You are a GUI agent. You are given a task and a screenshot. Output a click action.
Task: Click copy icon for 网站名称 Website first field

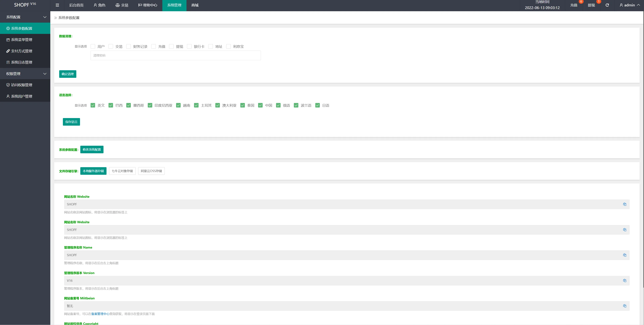625,204
